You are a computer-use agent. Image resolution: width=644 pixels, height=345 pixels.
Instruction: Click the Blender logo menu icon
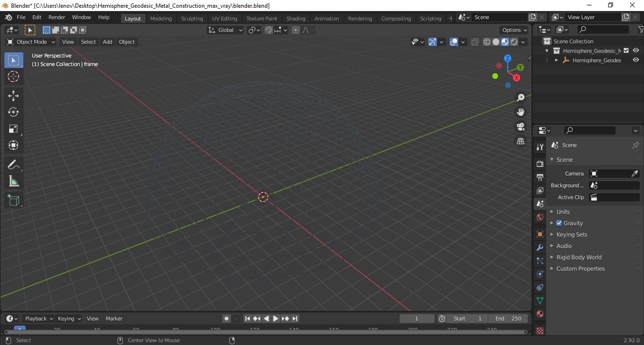click(x=8, y=17)
